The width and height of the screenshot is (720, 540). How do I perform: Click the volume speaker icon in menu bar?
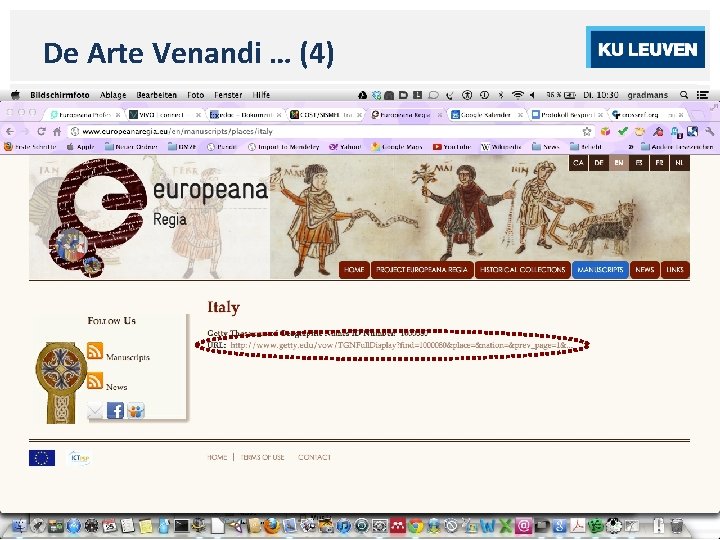pyautogui.click(x=532, y=95)
